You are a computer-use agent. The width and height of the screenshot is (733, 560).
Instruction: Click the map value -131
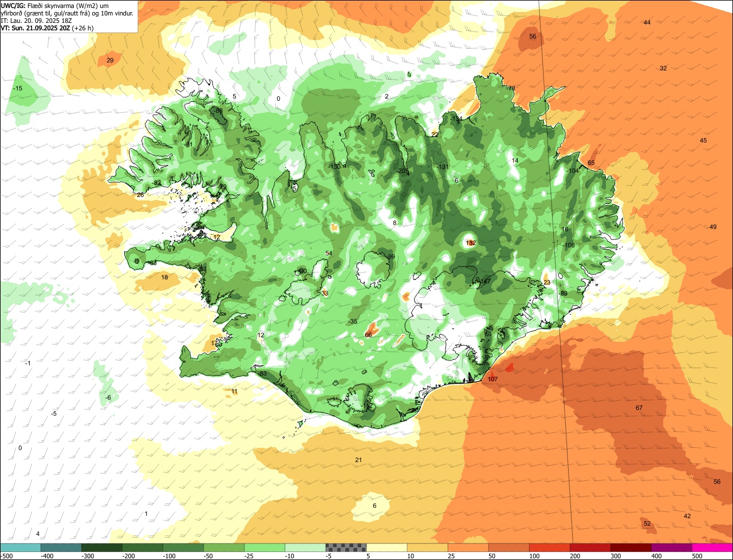[x=442, y=167]
